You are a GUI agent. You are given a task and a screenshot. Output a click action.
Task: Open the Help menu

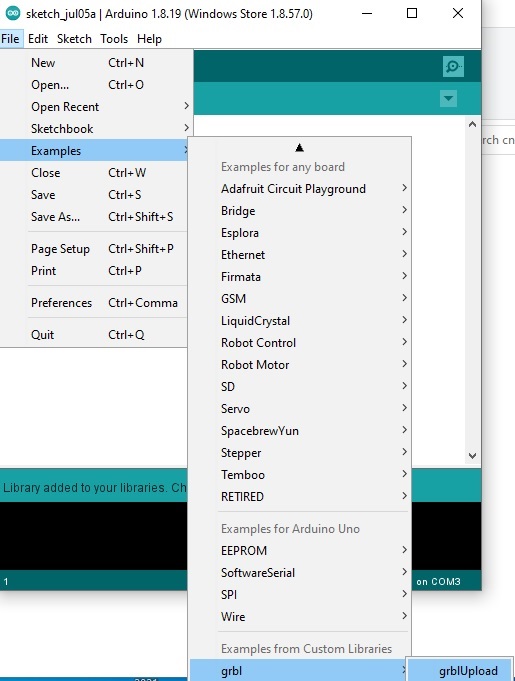point(149,39)
